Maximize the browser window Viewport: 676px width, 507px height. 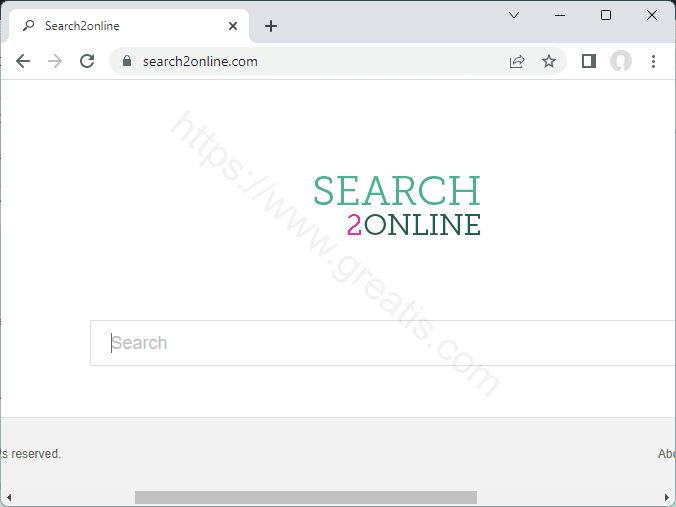(x=606, y=15)
